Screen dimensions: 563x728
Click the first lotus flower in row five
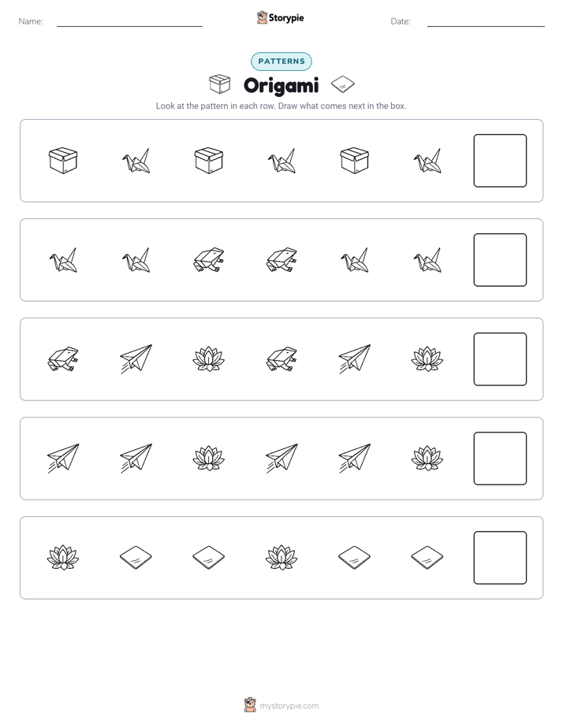(x=63, y=558)
